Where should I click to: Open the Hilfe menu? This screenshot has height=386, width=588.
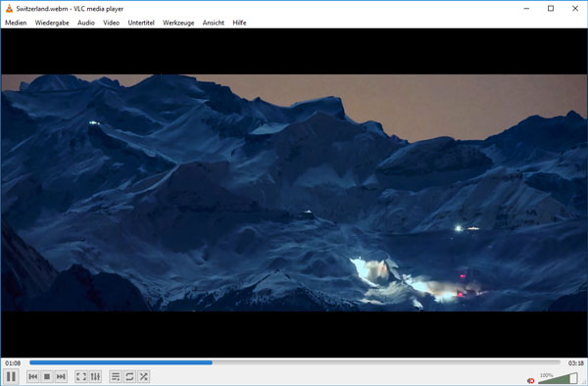(239, 23)
